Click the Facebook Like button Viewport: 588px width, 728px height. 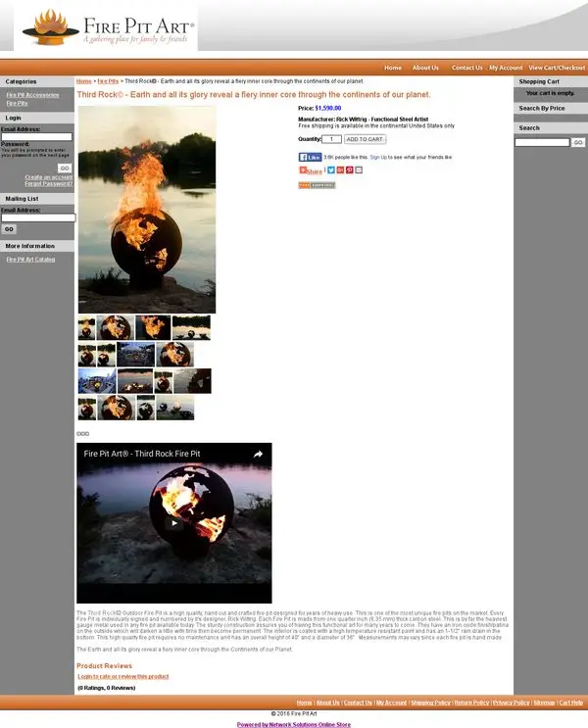click(310, 157)
